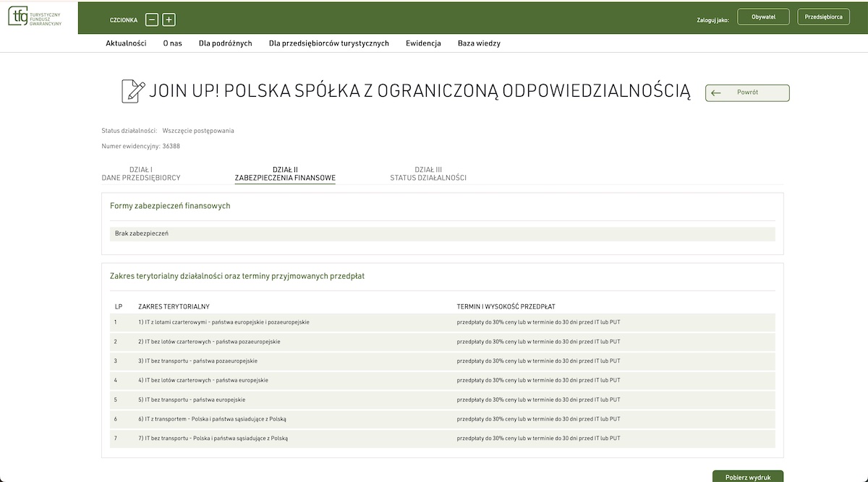Click 'IT z lotami czarterowymi' row text

[224, 322]
